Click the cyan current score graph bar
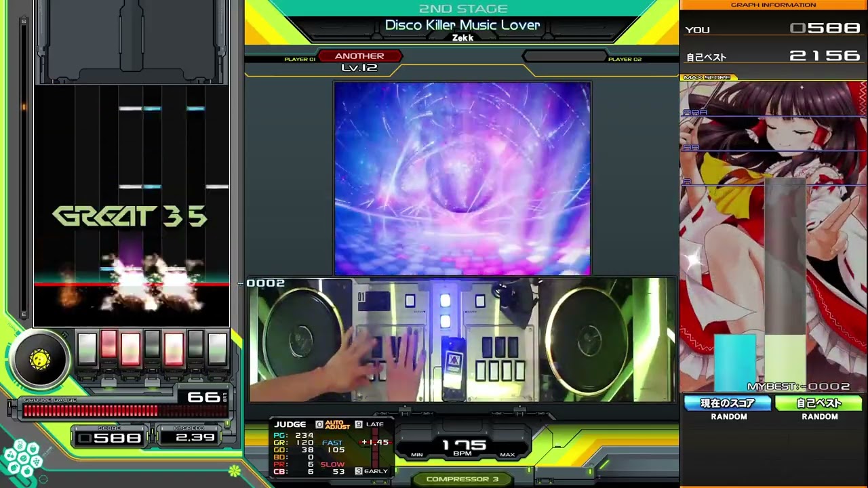868x488 pixels. tap(734, 362)
